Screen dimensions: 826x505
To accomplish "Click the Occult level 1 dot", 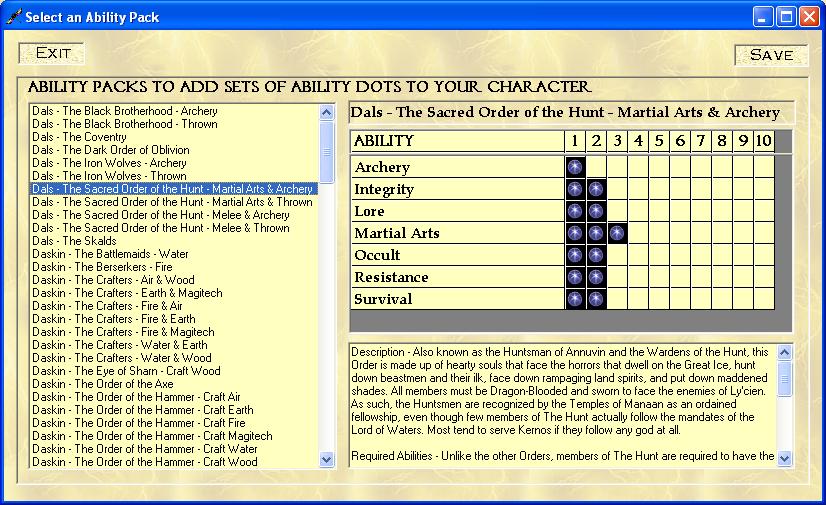I will [575, 255].
